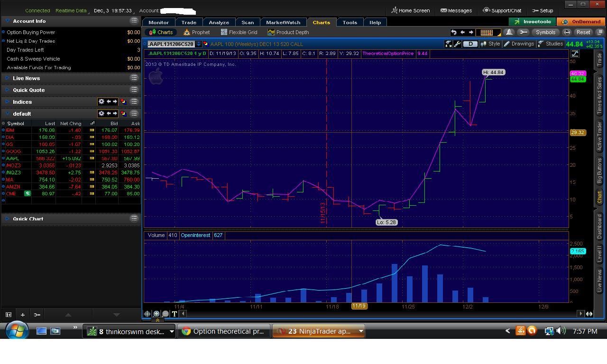Collapse the default watchlist panel

(x=8, y=114)
